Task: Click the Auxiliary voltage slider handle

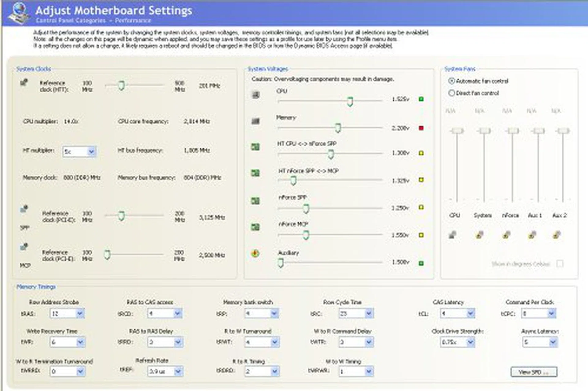Action: coord(281,262)
